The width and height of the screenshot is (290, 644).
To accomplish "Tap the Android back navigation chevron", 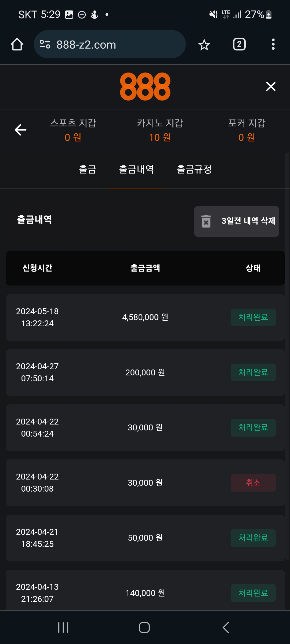I will [x=226, y=627].
